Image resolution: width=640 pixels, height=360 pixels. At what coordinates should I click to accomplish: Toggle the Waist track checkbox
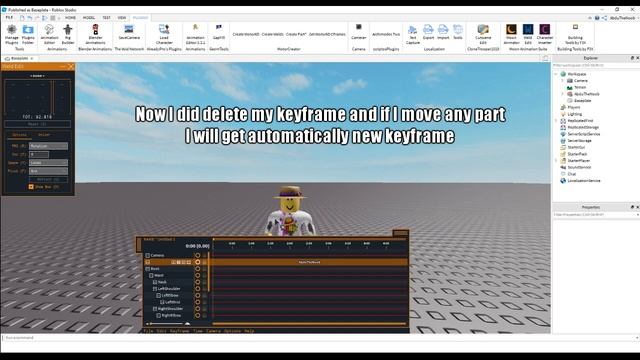[x=151, y=276]
